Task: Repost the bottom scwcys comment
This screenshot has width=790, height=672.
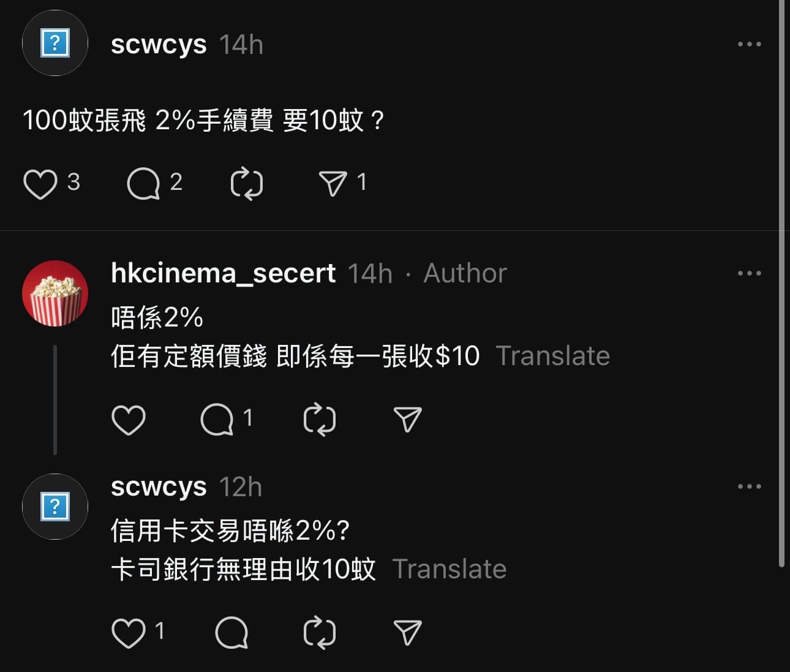Action: tap(320, 633)
